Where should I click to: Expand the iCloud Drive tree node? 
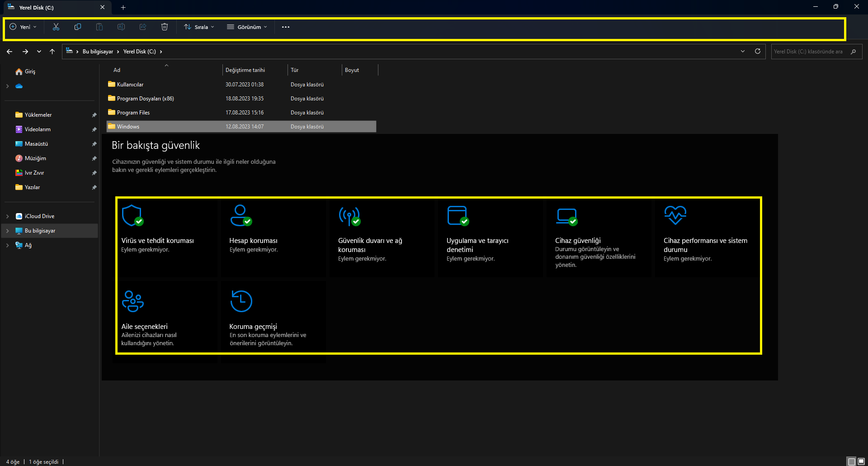point(7,216)
